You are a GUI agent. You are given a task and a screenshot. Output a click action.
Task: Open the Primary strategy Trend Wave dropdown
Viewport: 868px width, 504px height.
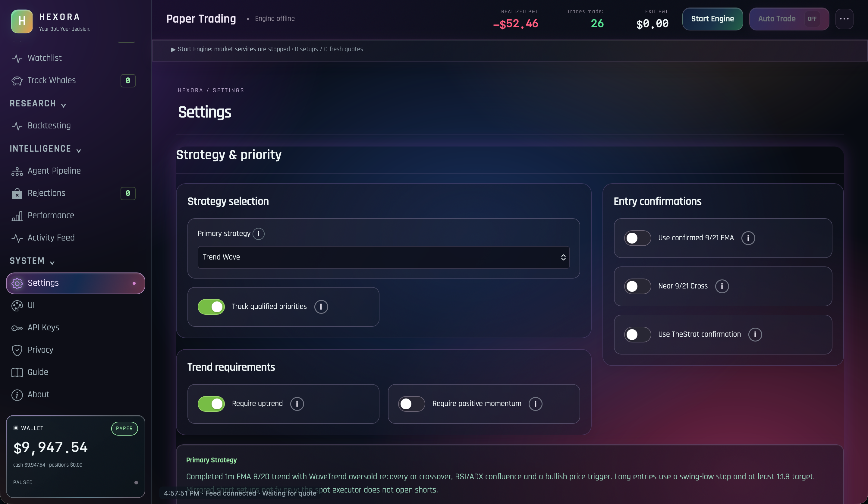pyautogui.click(x=383, y=257)
